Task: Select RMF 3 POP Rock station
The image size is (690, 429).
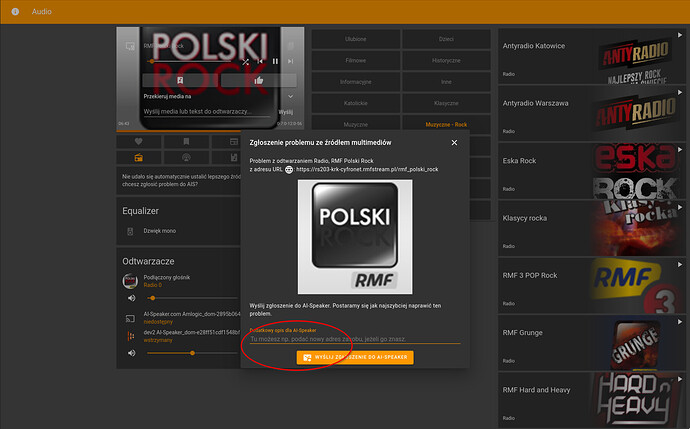Action: (x=591, y=286)
